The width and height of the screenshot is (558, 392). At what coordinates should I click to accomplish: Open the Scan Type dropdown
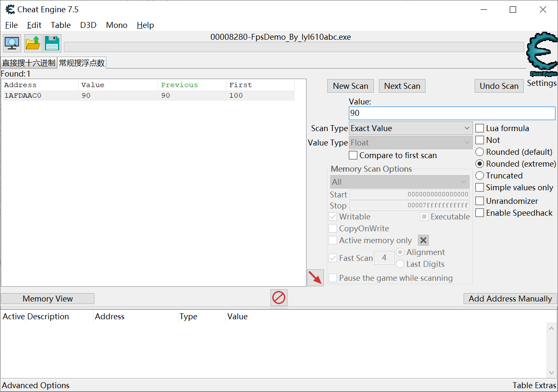(411, 128)
